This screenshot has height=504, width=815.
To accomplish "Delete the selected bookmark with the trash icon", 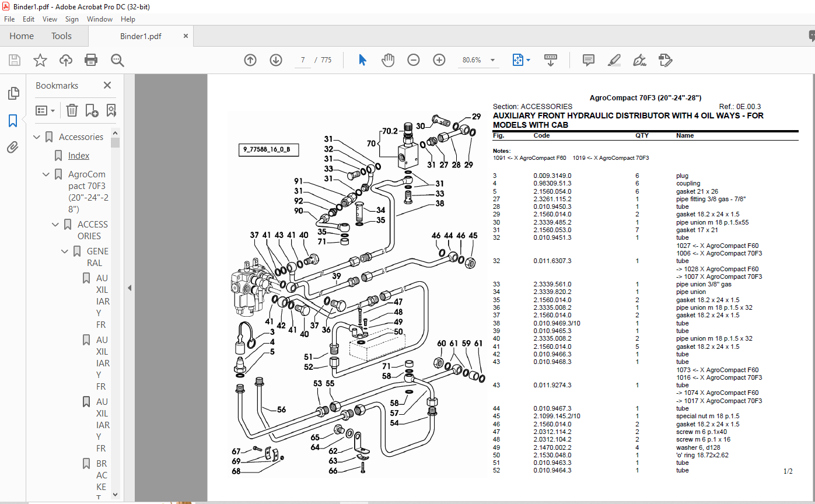I will click(72, 110).
